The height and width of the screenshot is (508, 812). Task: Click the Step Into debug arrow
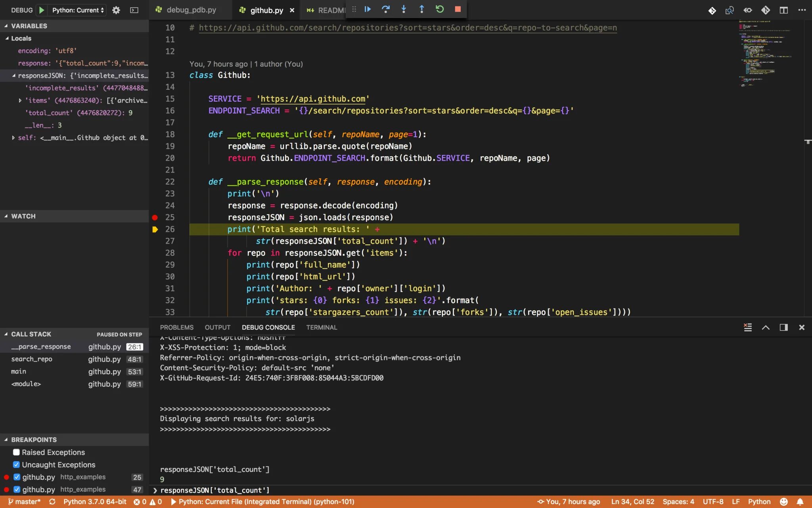tap(404, 9)
